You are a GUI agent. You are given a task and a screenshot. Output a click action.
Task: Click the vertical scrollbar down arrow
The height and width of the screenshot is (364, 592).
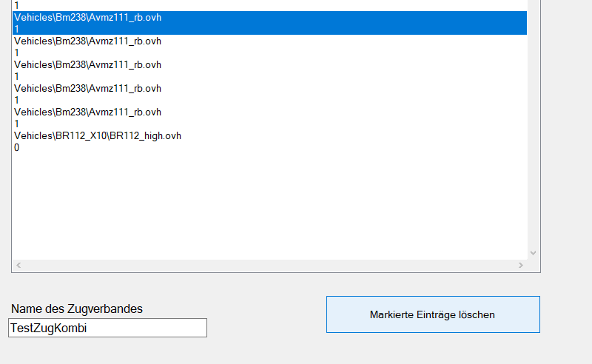tap(534, 252)
